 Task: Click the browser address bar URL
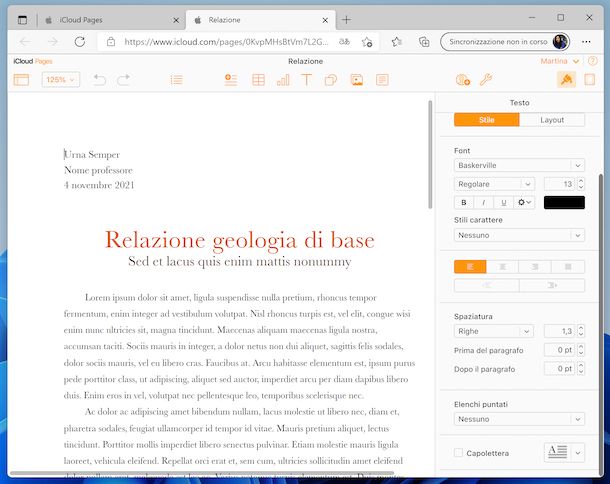pyautogui.click(x=226, y=42)
